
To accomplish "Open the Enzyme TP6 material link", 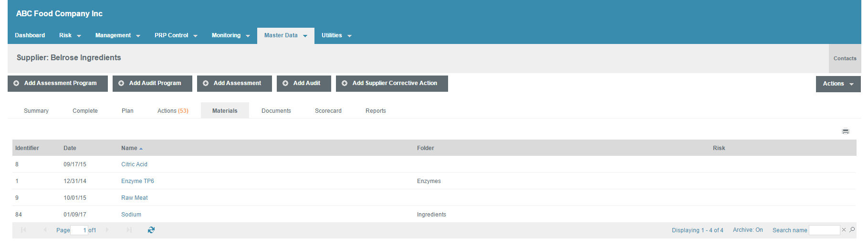I will pos(137,181).
